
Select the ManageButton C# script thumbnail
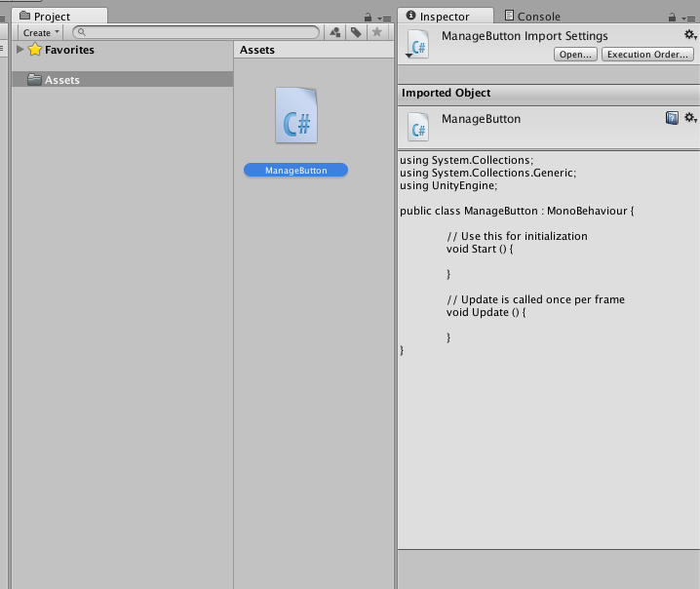(x=296, y=115)
